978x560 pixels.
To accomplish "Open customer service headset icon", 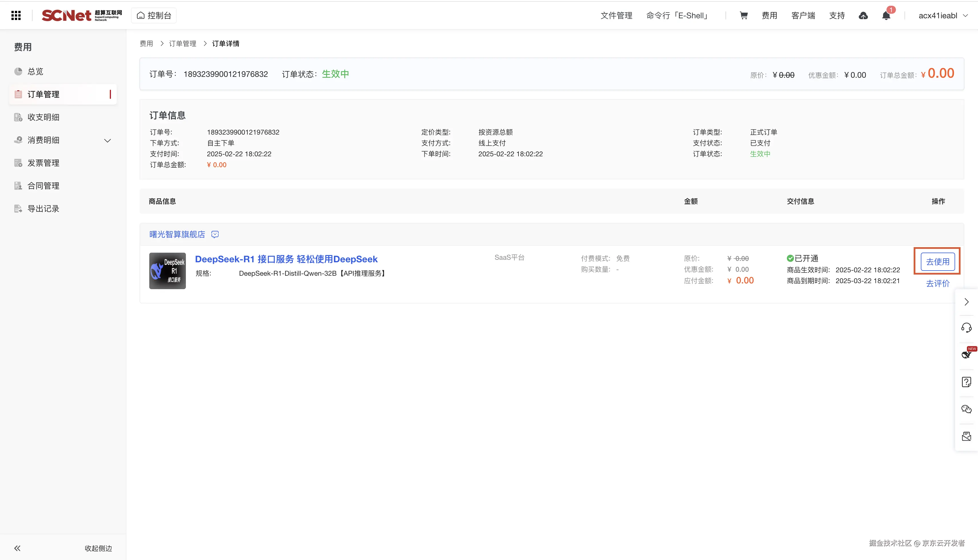I will pos(967,328).
